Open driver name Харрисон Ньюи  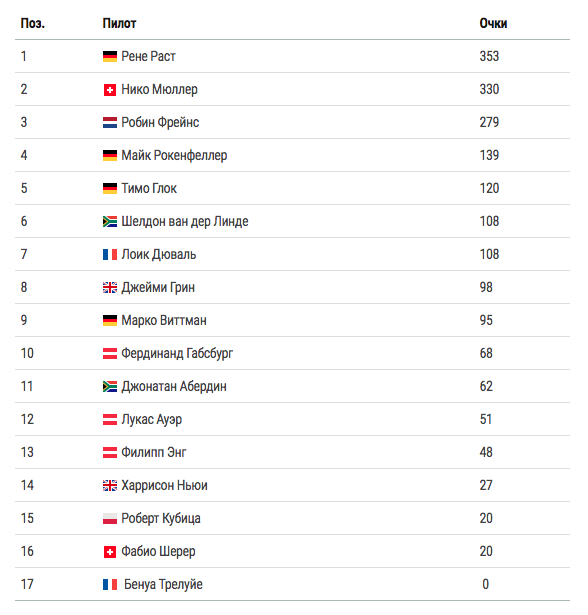coord(164,486)
